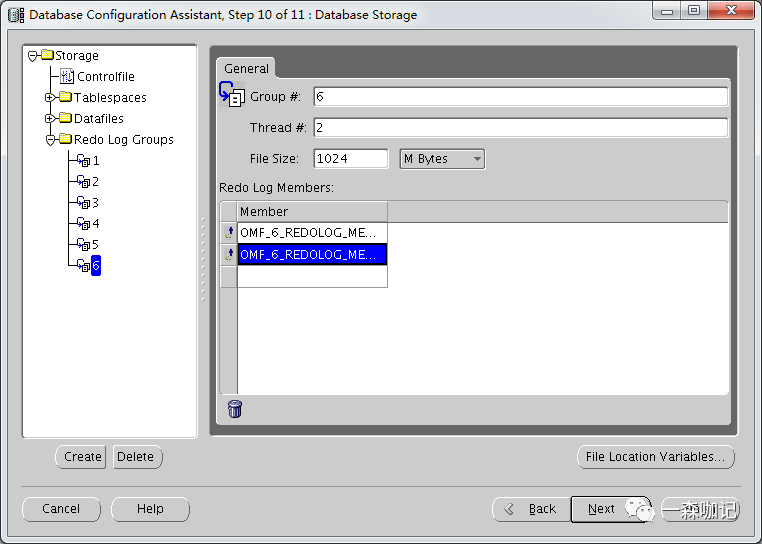Go Back to previous step
The height and width of the screenshot is (544, 762).
coord(532,509)
